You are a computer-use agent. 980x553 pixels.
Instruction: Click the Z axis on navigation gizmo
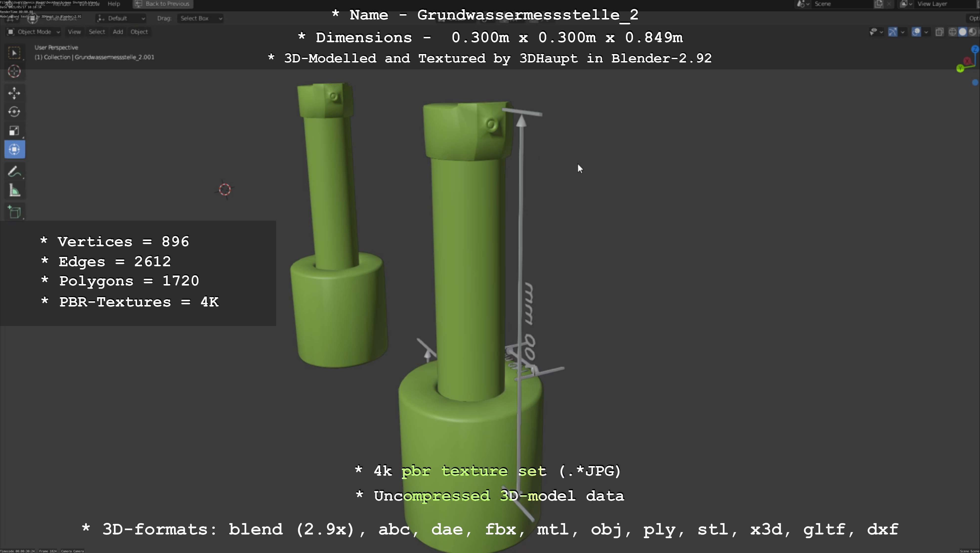pos(975,49)
